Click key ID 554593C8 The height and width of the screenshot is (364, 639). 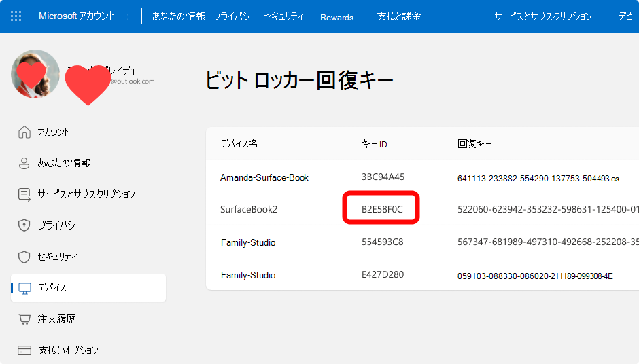point(382,242)
